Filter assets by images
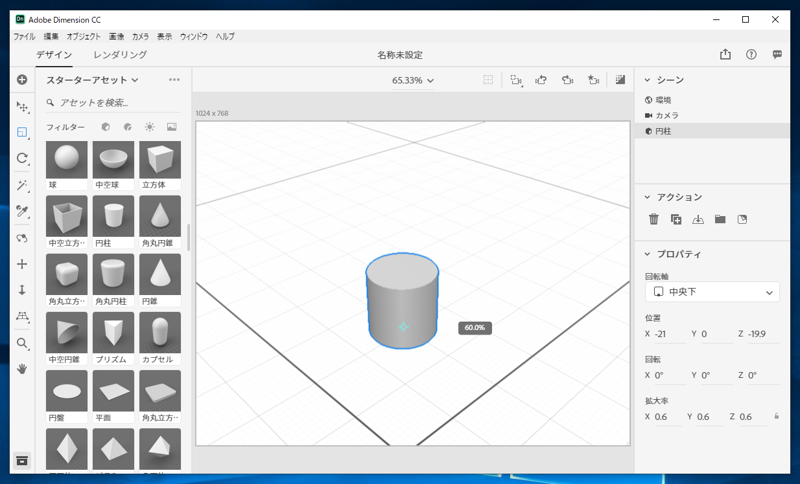800x484 pixels. point(172,127)
